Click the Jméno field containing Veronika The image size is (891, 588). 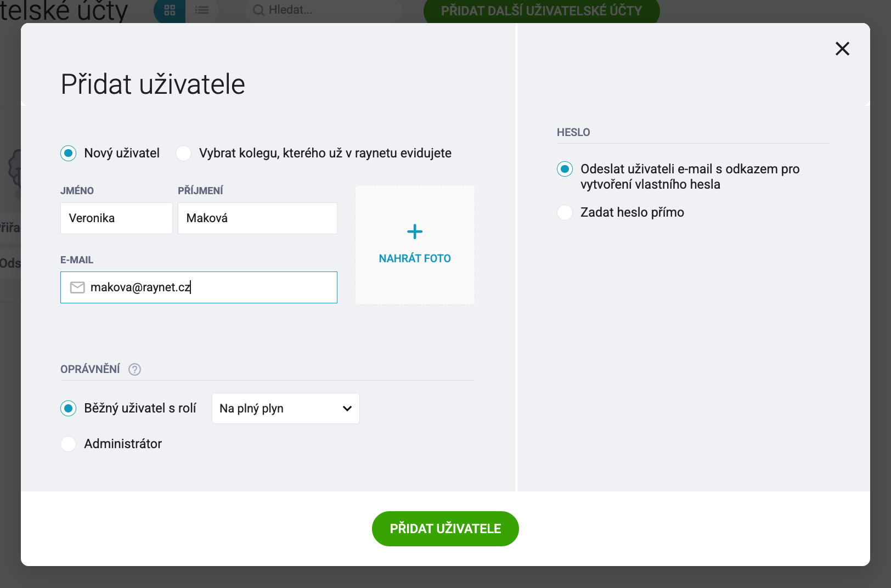pos(116,218)
